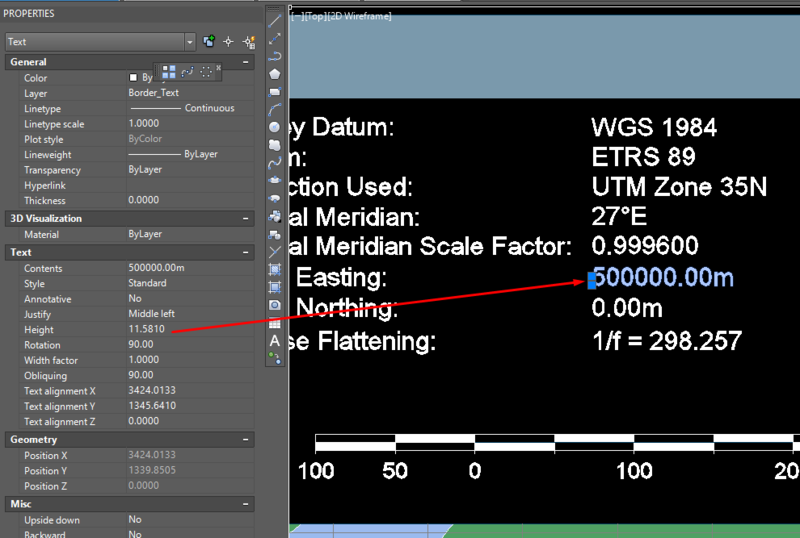Image resolution: width=800 pixels, height=538 pixels.
Task: Toggle the Upside down property value
Action: point(135,520)
